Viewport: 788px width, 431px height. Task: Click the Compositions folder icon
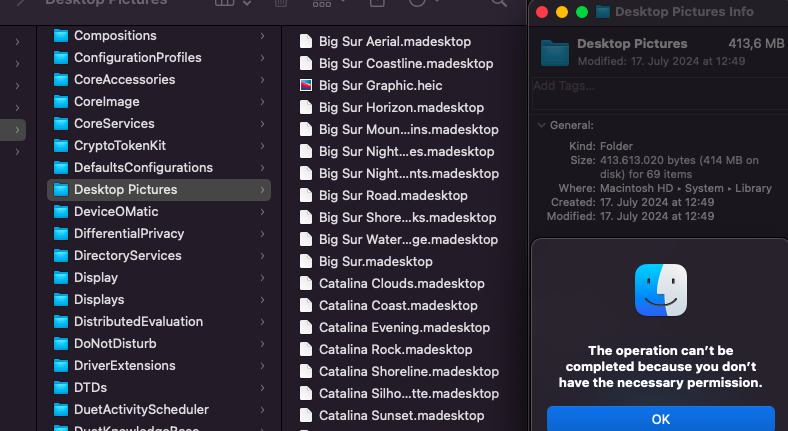tap(61, 36)
